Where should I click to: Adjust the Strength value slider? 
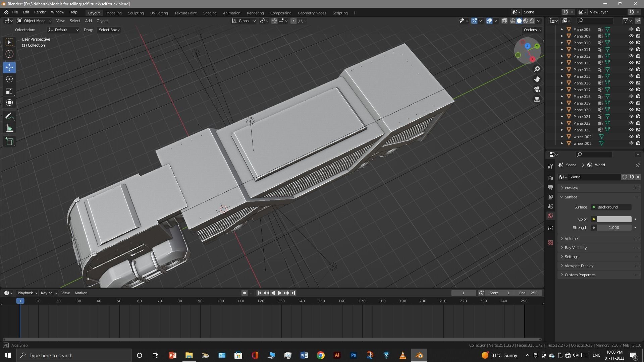click(x=614, y=228)
